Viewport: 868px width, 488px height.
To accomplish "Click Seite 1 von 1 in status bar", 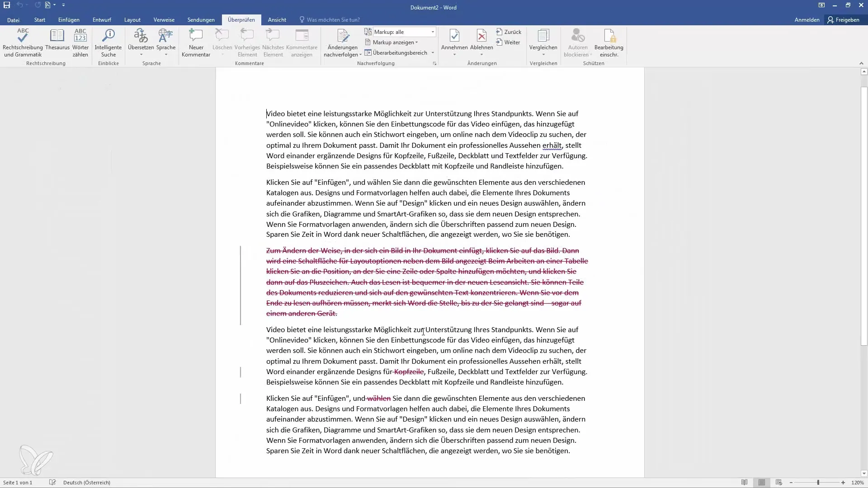I will click(18, 483).
